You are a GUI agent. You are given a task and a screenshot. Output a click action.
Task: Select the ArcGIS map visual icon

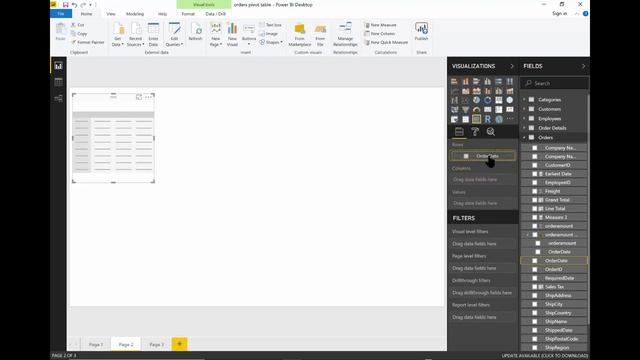pyautogui.click(x=499, y=119)
